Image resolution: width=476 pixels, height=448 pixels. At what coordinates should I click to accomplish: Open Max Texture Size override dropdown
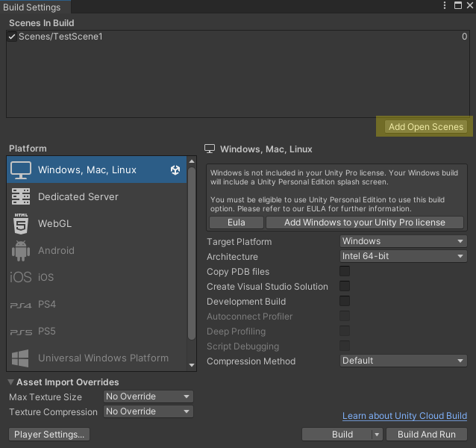pos(148,396)
